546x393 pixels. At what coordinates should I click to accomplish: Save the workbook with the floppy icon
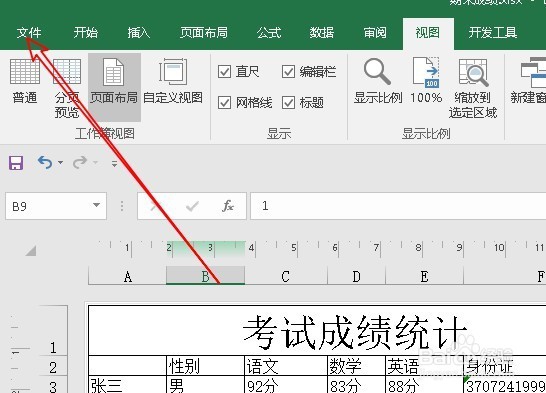pos(16,163)
